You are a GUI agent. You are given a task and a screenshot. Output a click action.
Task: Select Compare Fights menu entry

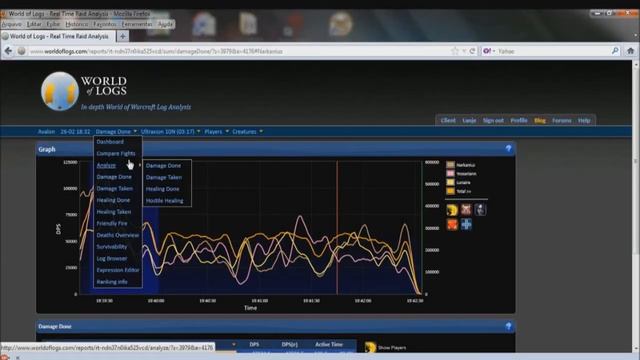[x=116, y=153]
